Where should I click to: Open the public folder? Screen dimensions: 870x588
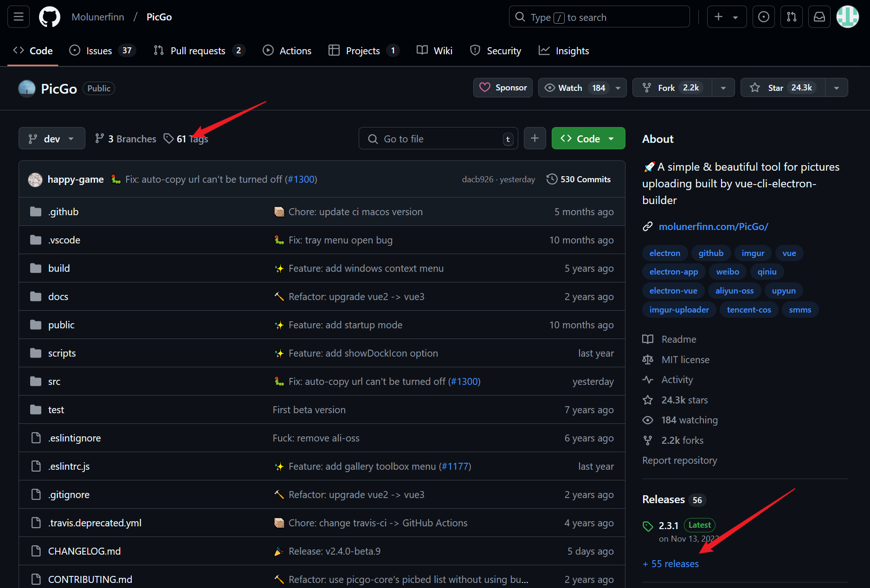point(61,325)
